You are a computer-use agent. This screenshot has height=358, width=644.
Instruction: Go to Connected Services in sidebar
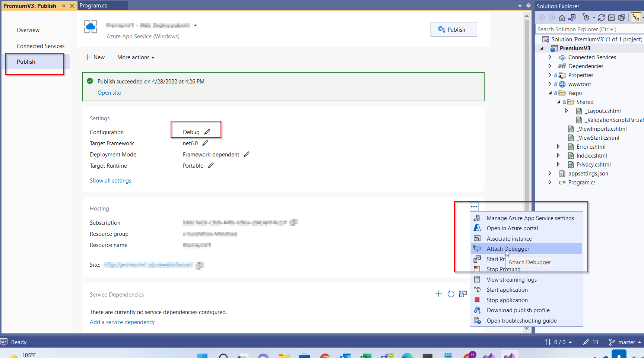click(x=41, y=46)
